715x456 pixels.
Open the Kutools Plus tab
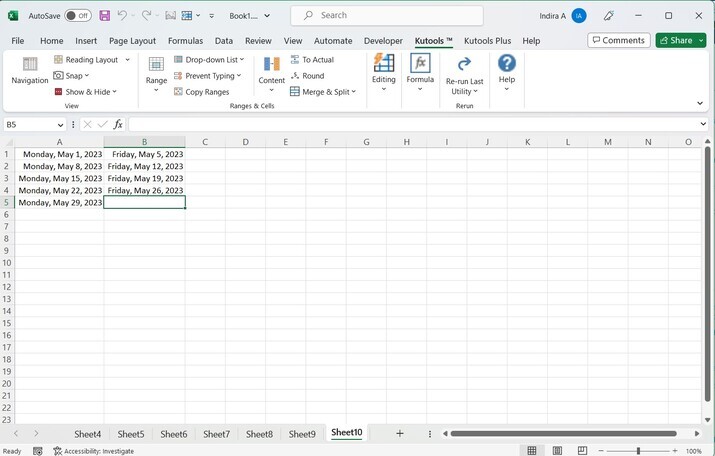tap(487, 41)
